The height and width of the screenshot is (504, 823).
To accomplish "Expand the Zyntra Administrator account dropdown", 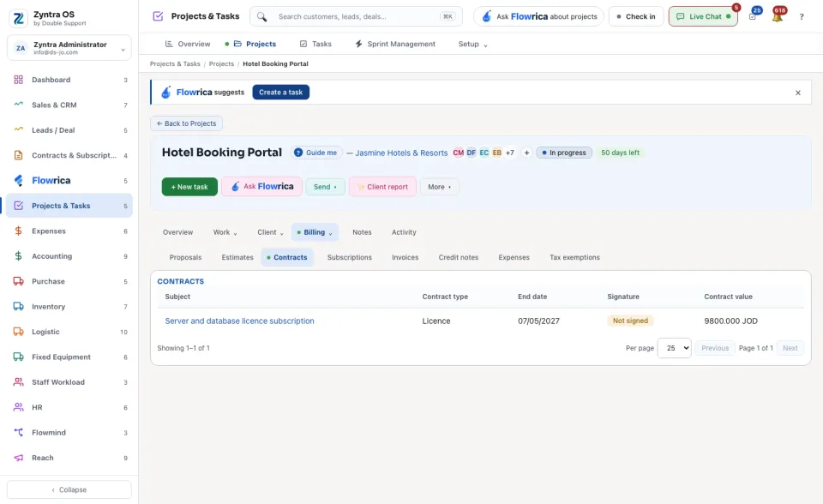I will (69, 48).
